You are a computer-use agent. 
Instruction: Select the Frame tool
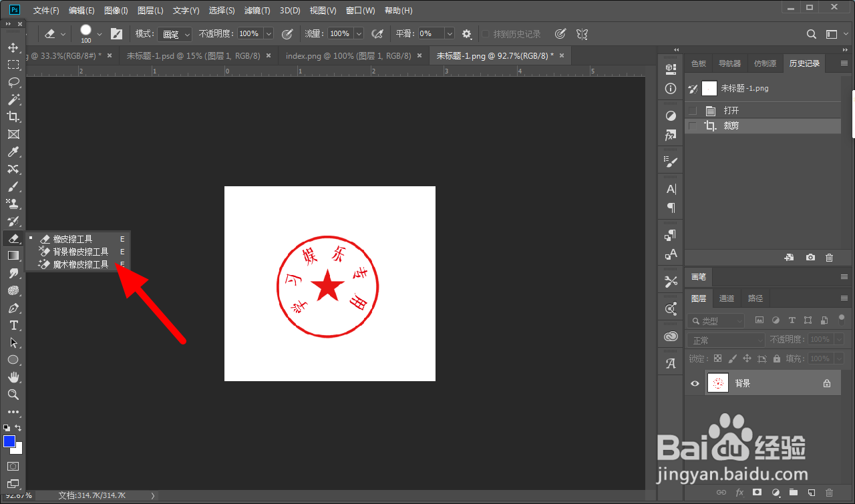pyautogui.click(x=13, y=135)
